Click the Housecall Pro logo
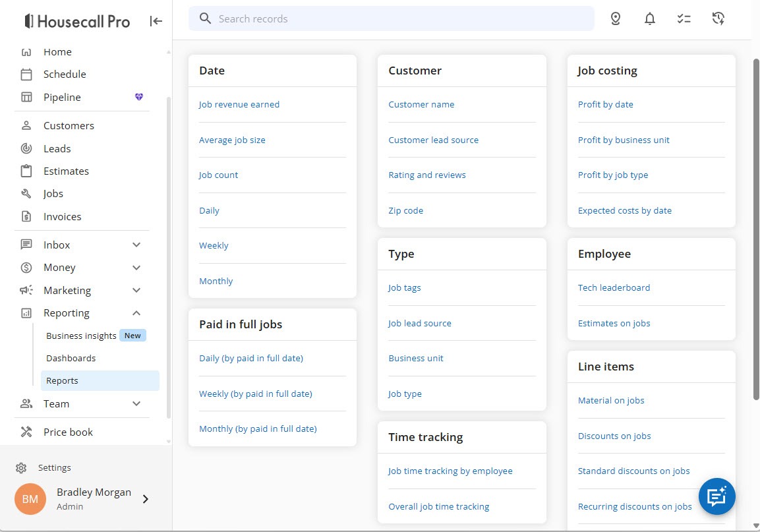The image size is (760, 532). point(78,21)
